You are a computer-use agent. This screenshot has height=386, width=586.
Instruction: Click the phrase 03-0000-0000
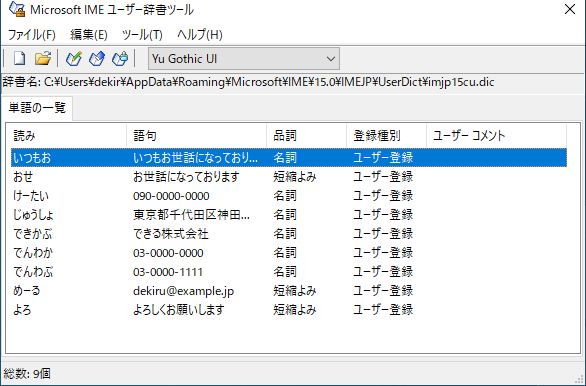pyautogui.click(x=168, y=253)
